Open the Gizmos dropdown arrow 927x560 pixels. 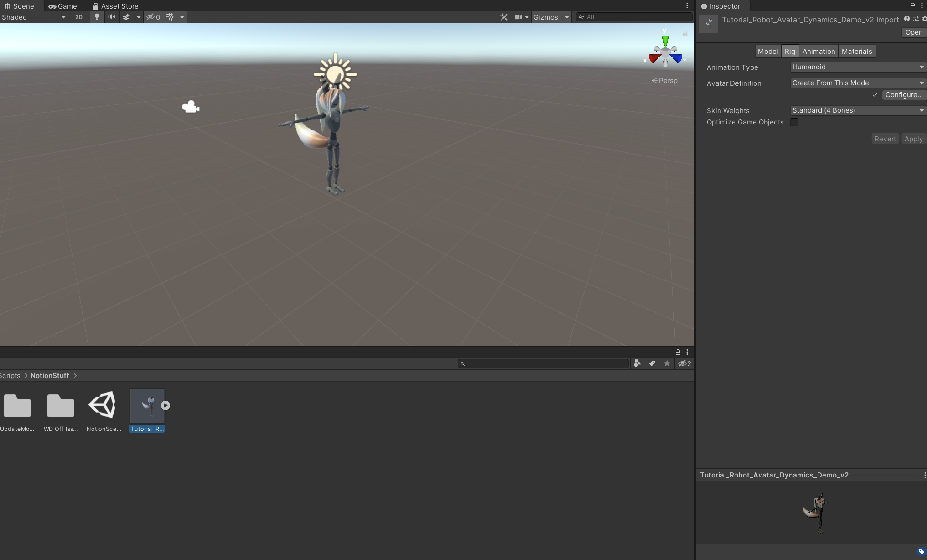(567, 17)
